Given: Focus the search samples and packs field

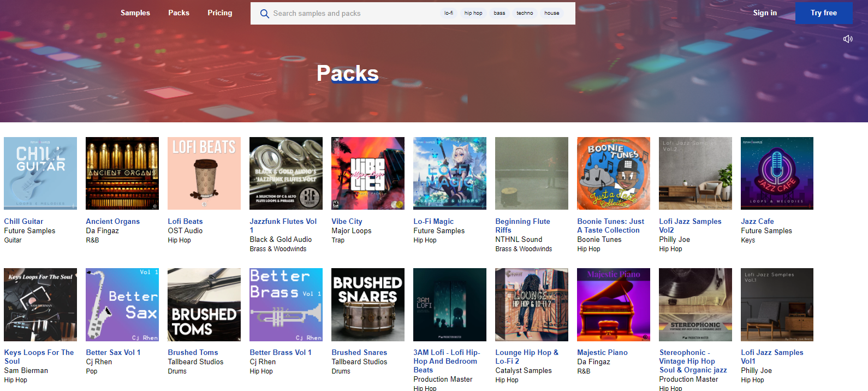Looking at the screenshot, I should [349, 14].
